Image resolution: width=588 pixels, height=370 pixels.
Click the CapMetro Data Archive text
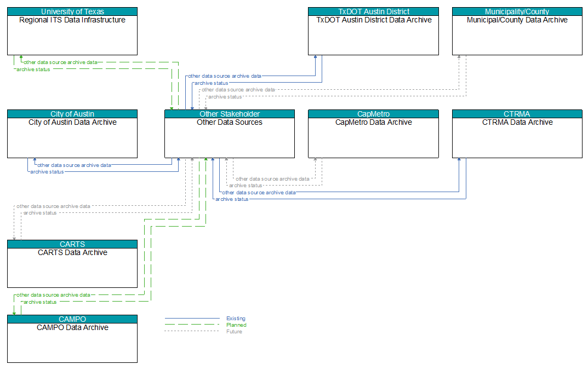pyautogui.click(x=374, y=122)
